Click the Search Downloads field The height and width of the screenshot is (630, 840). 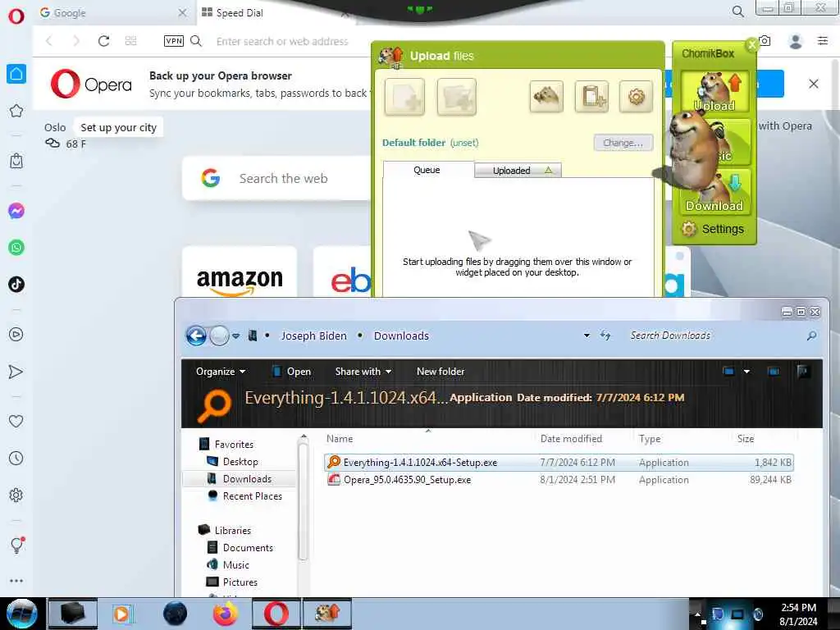pyautogui.click(x=714, y=336)
